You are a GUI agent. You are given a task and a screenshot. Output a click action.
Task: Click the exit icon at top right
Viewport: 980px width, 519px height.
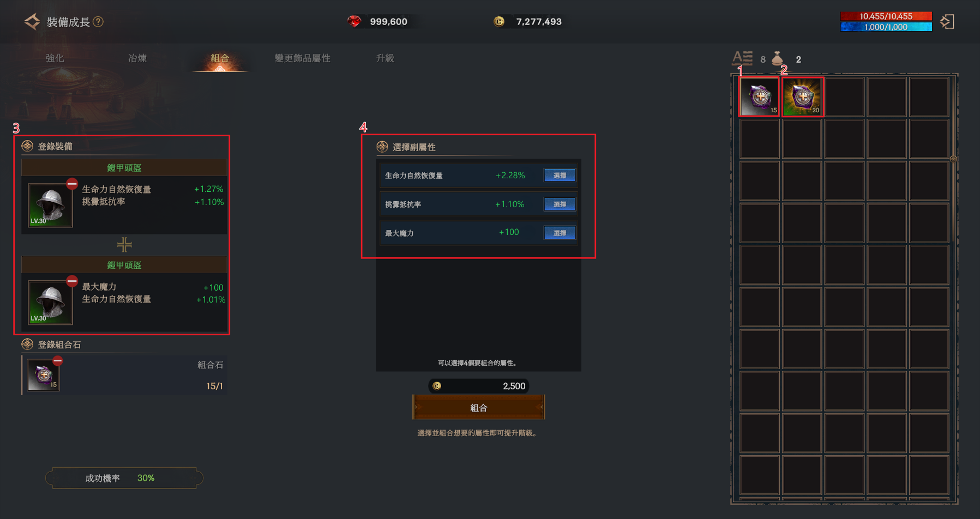947,22
